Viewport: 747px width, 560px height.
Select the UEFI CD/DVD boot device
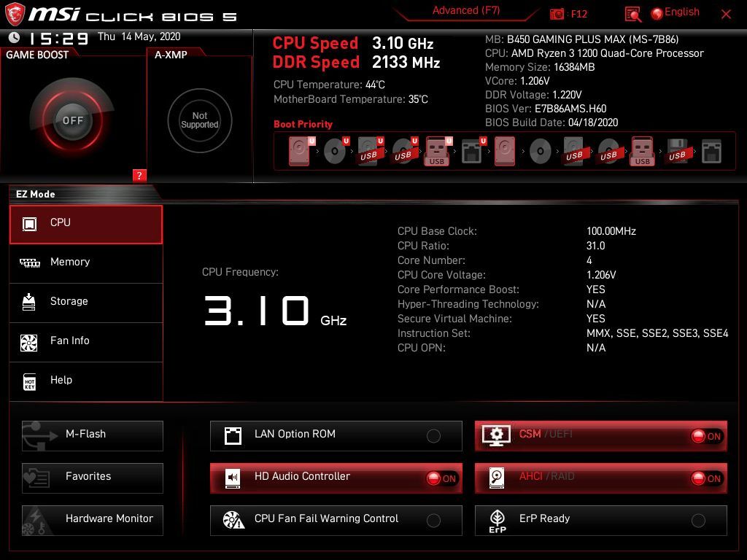pos(336,152)
